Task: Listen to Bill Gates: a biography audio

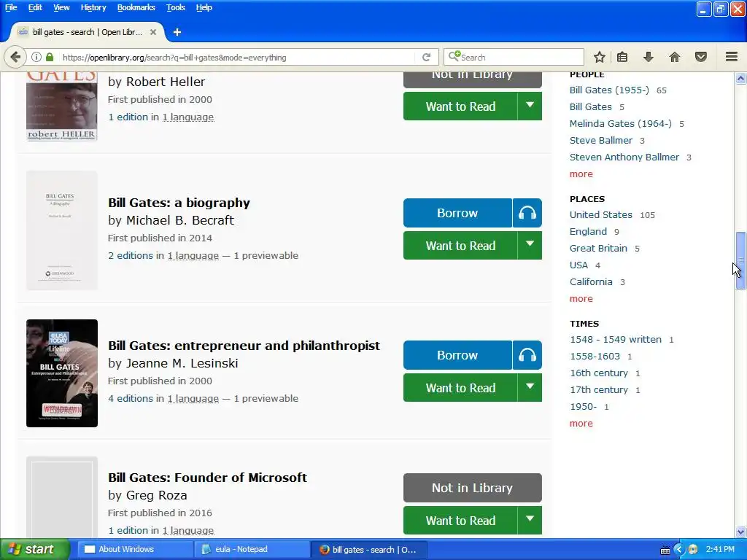Action: (527, 213)
